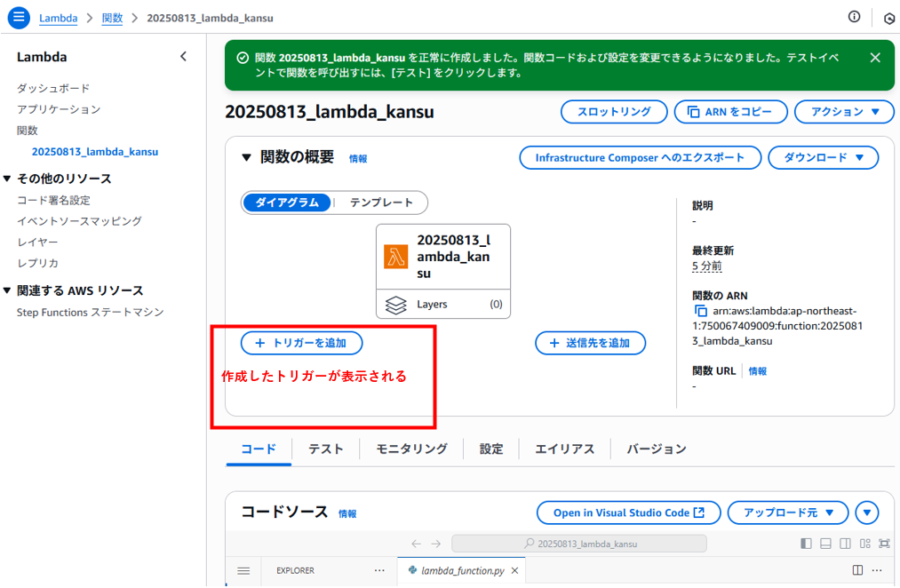Open the editor tab more actions ellipsis

(877, 570)
